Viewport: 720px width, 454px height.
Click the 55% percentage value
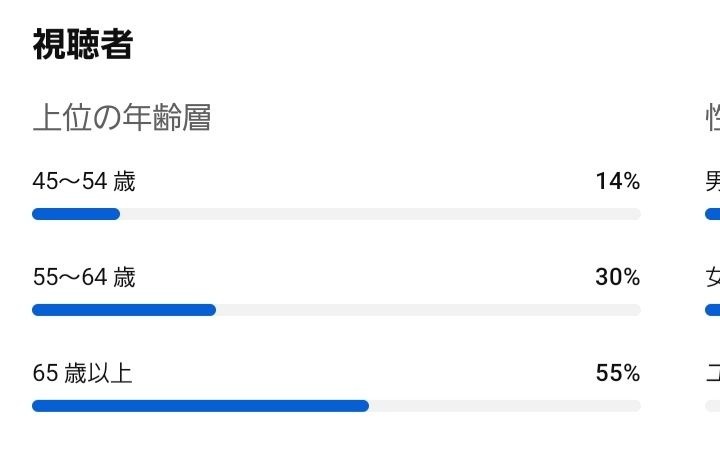(617, 373)
